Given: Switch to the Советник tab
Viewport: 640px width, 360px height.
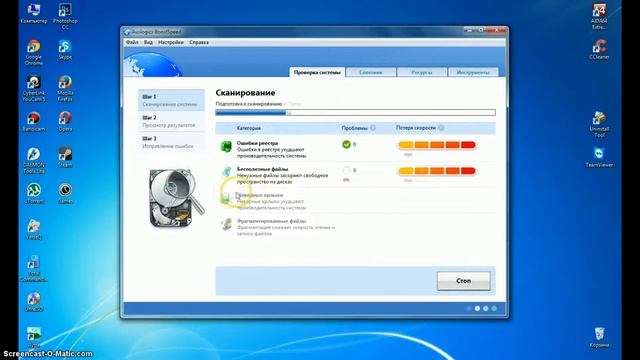Looking at the screenshot, I should click(x=371, y=72).
